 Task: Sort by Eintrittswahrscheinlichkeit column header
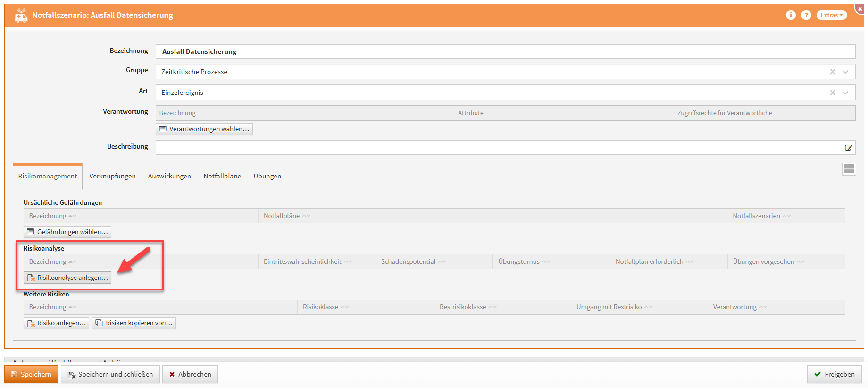pos(302,261)
